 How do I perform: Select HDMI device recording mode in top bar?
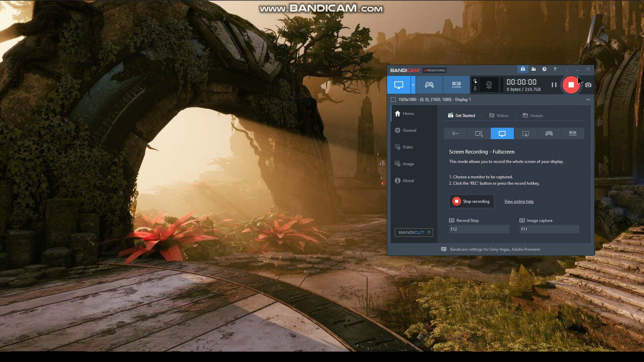point(456,85)
